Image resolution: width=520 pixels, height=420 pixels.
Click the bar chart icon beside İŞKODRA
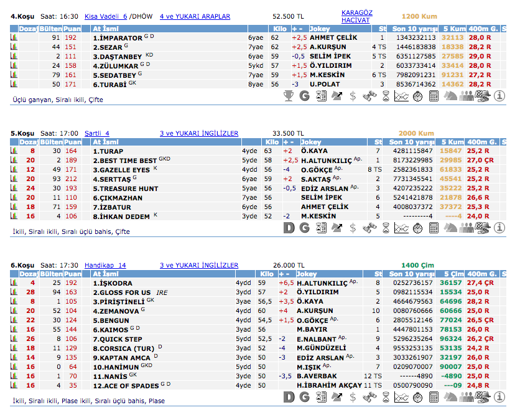[14, 282]
